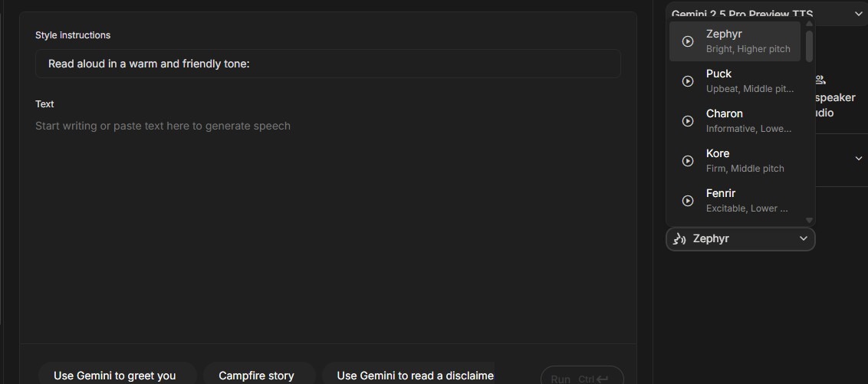
Task: Play the Zephyr voice preview
Action: tap(688, 41)
